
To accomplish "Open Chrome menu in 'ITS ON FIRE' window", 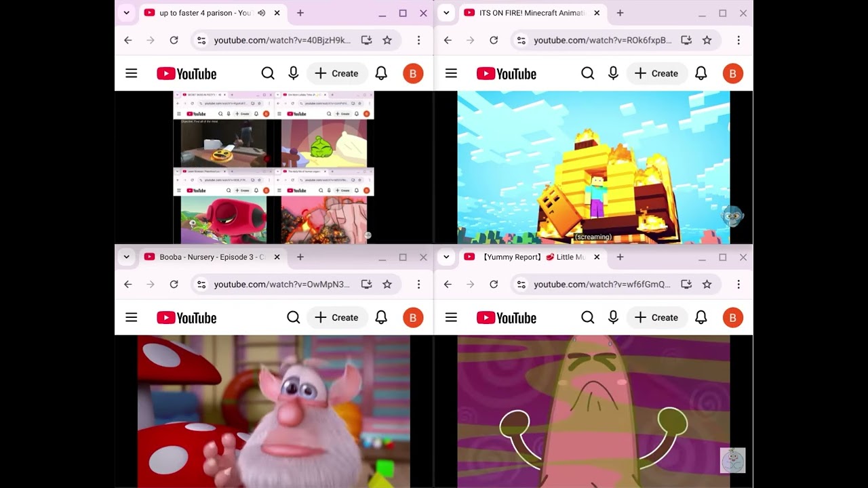I will click(x=738, y=40).
